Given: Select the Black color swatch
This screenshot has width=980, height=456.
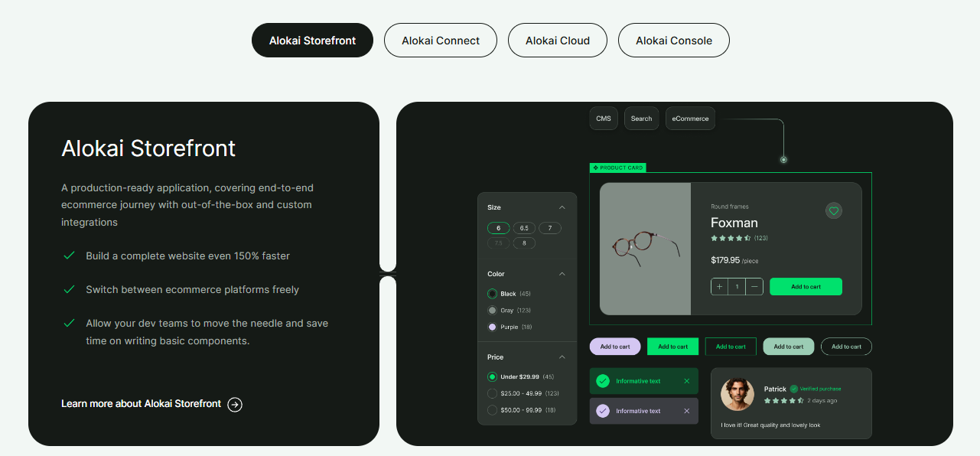Looking at the screenshot, I should coord(492,294).
